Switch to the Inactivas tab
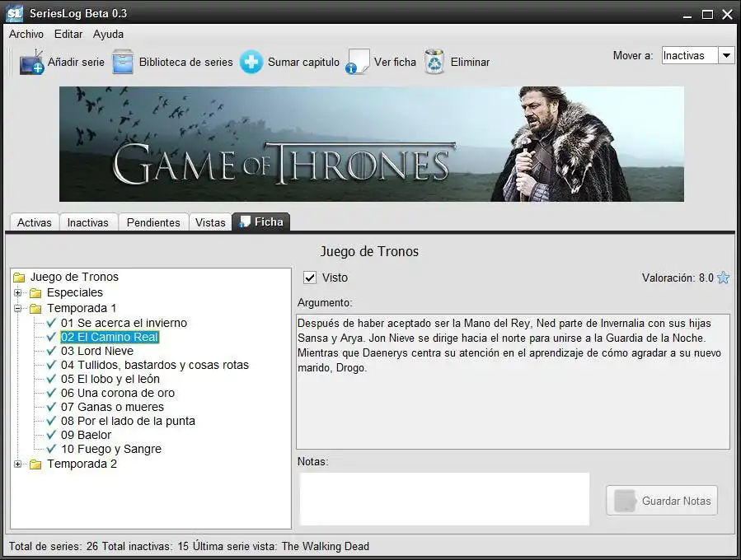This screenshot has width=741, height=560. [88, 222]
